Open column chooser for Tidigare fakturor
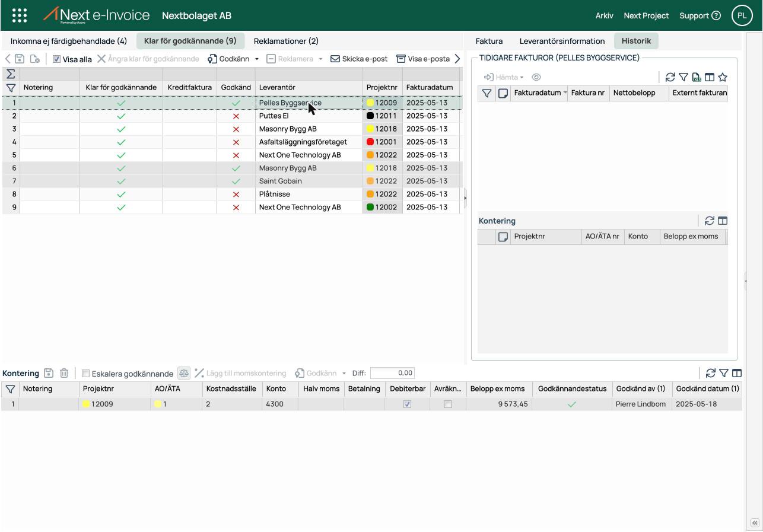The width and height of the screenshot is (763, 532). pyautogui.click(x=710, y=77)
